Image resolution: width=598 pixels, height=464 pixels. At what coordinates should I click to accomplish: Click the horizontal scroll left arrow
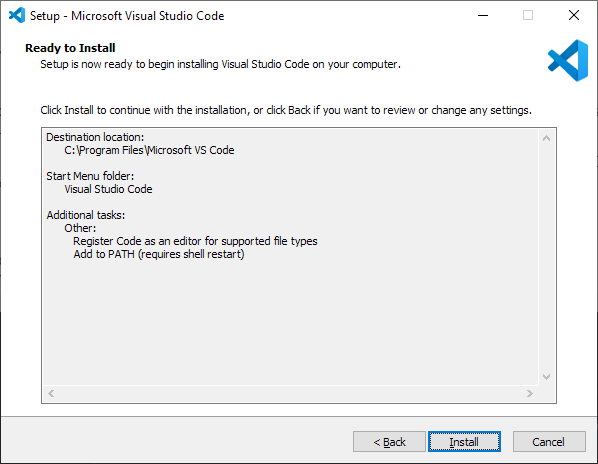[51, 393]
